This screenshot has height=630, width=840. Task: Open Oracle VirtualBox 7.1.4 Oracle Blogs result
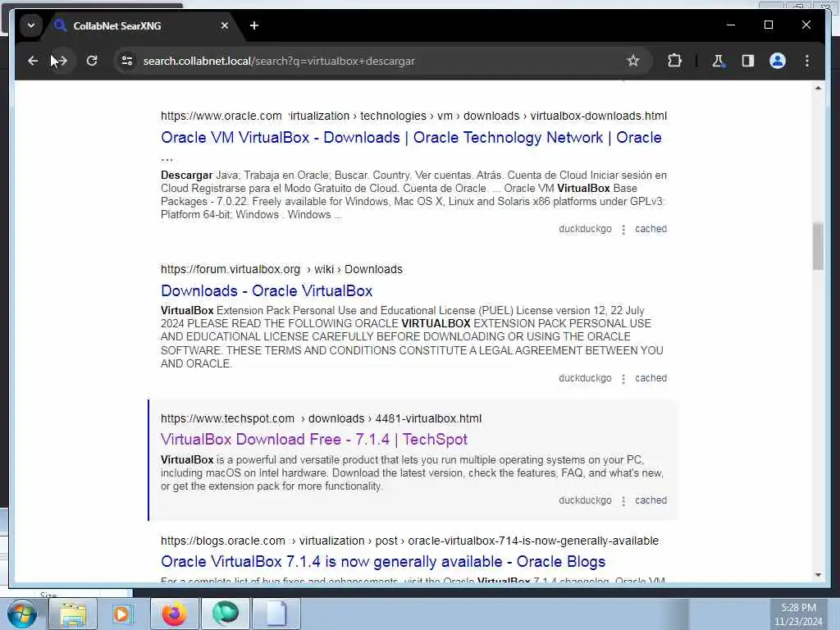pos(383,562)
